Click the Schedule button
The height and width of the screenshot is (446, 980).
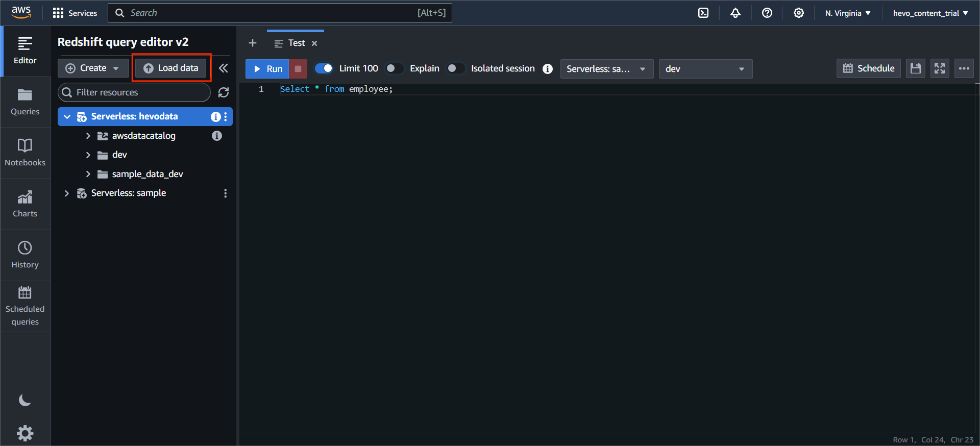point(869,69)
